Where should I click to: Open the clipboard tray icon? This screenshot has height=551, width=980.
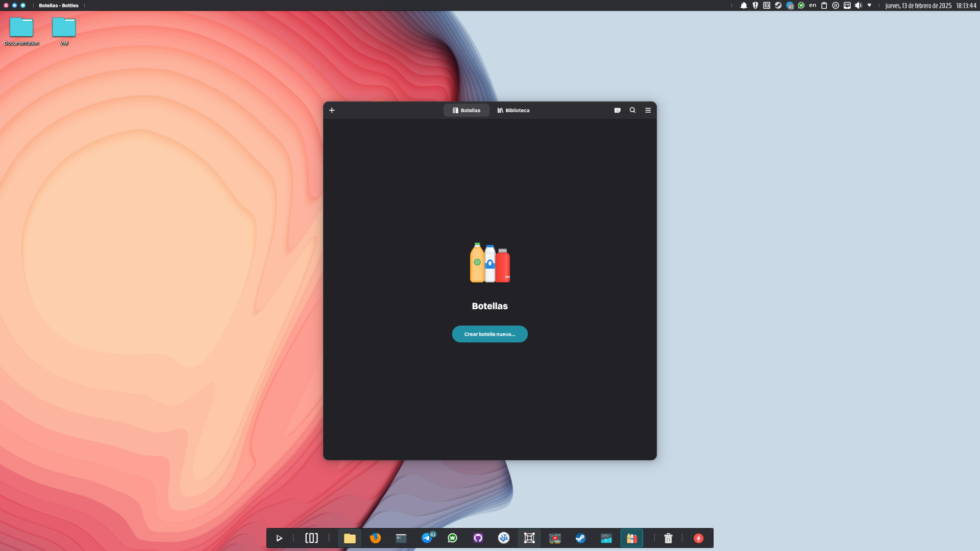[824, 6]
